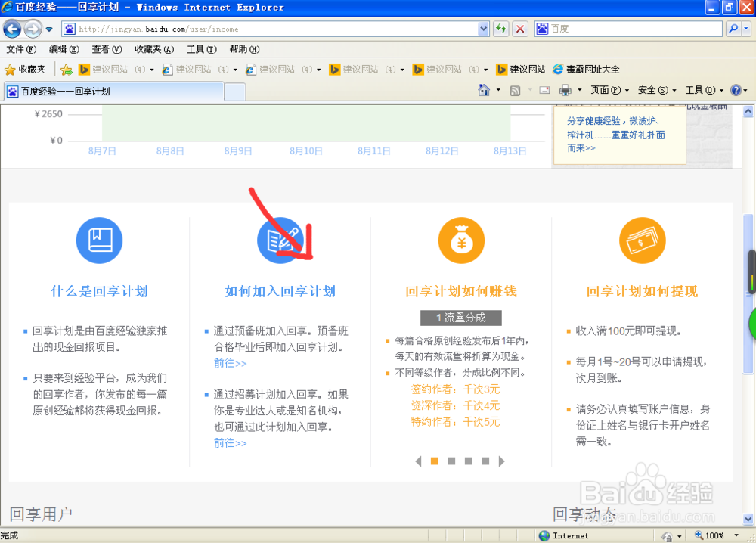Click the Read Mail icon

545,90
